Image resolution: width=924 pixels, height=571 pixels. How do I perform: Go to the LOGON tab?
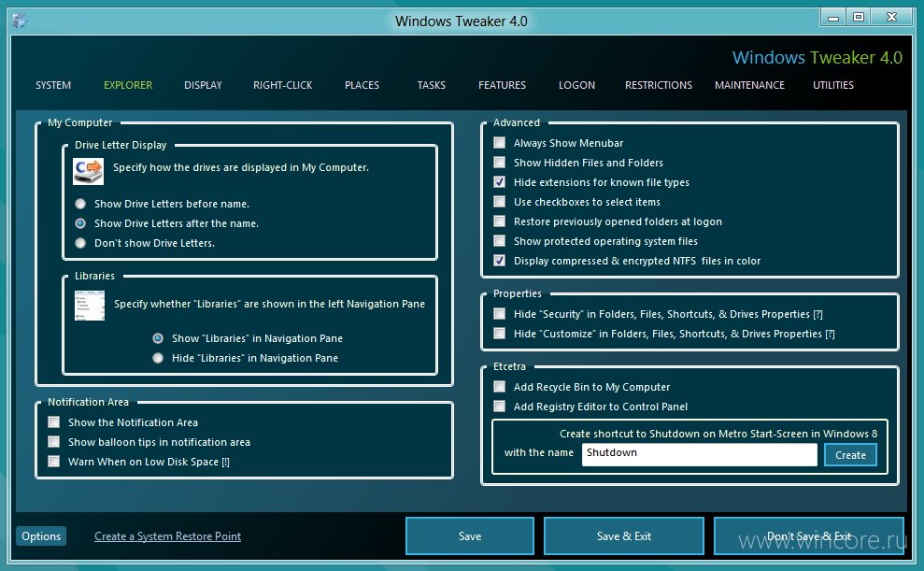point(576,85)
